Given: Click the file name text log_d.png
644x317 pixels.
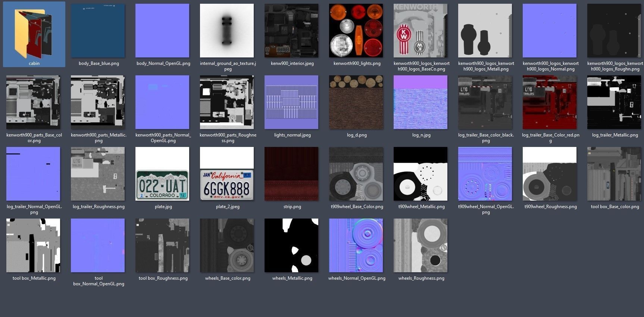Looking at the screenshot, I should pos(357,135).
